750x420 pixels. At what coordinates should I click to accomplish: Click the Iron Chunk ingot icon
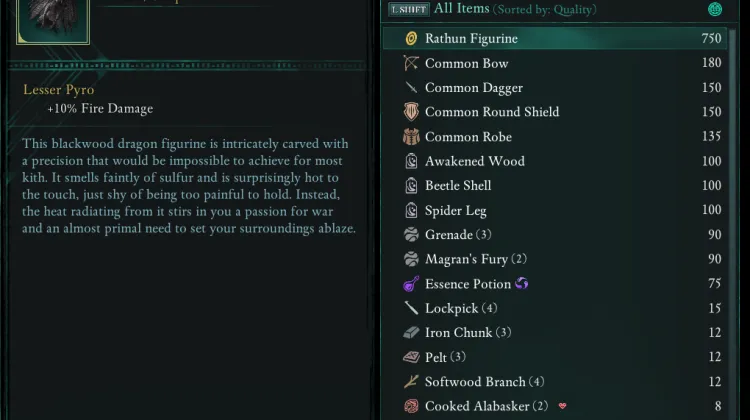tap(411, 333)
